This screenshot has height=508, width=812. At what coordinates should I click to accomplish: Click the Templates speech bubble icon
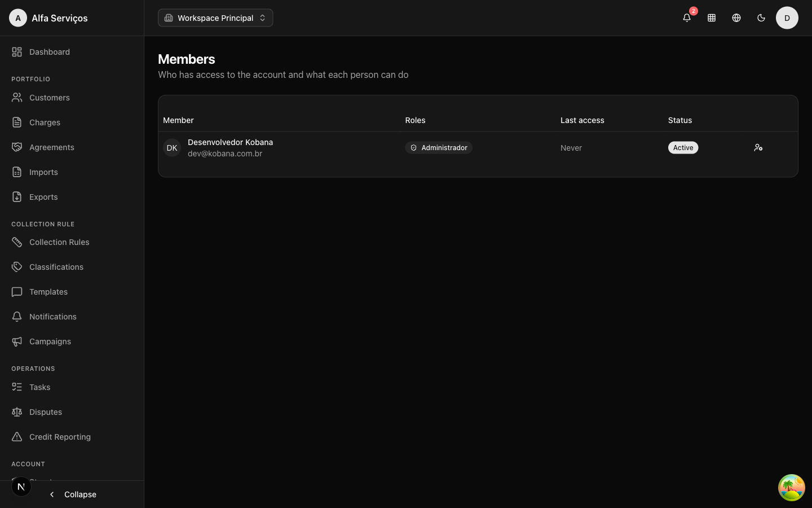tap(17, 292)
